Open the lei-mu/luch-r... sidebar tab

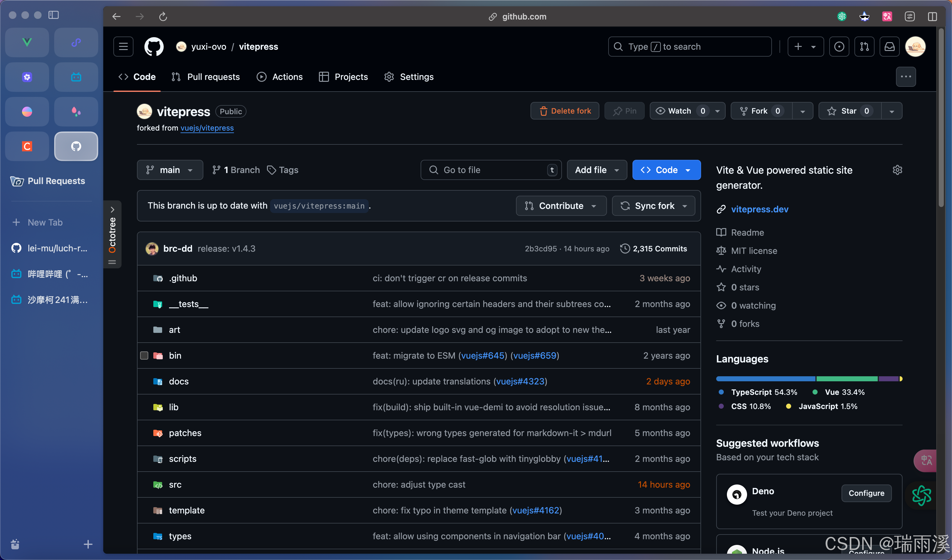(51, 248)
